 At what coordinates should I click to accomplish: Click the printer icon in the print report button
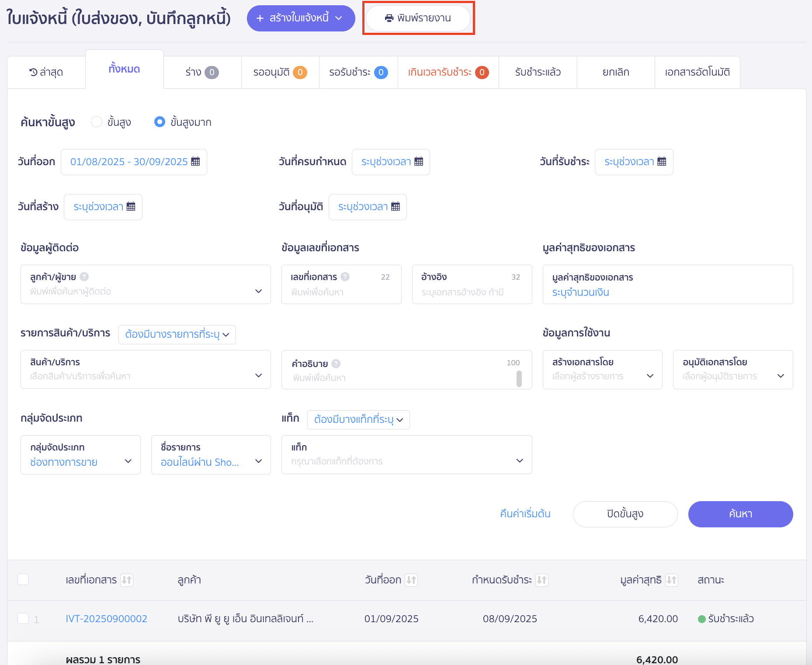tap(389, 18)
